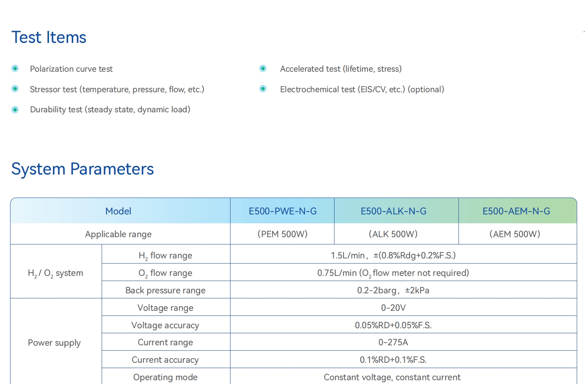Select the E500-PWE-N-G column header
Viewport: 588px width, 384px height.
pos(282,211)
